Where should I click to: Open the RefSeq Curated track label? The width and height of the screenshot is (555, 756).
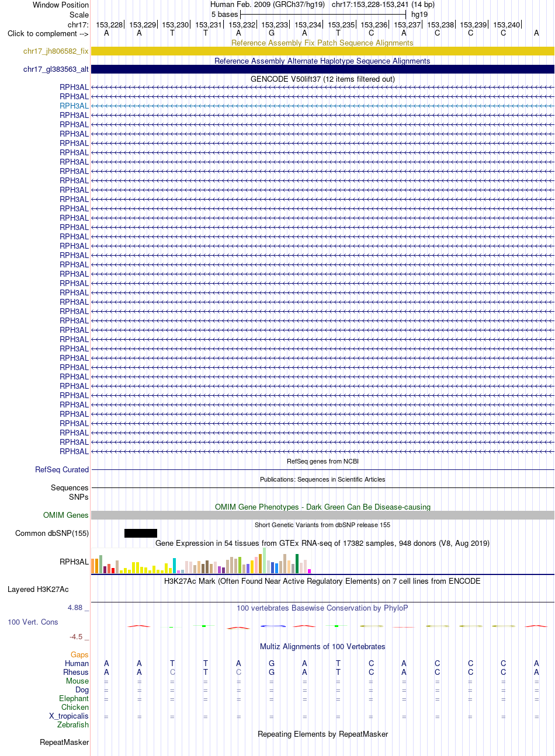62,469
